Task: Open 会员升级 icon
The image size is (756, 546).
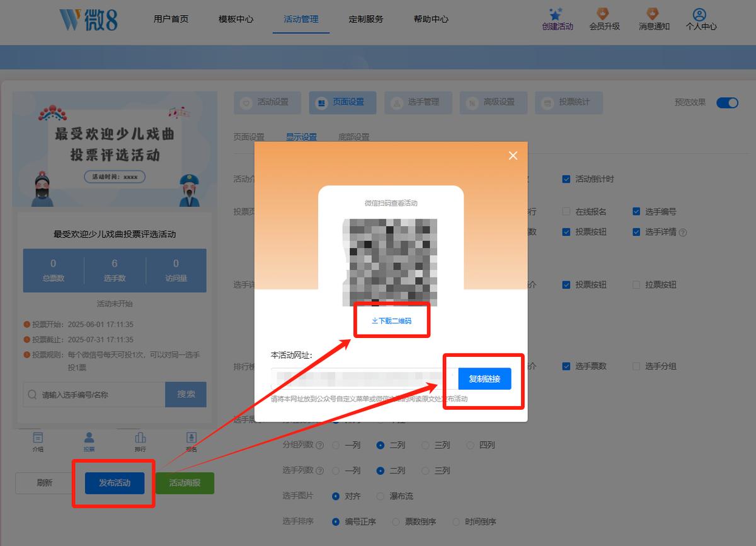Action: point(604,14)
